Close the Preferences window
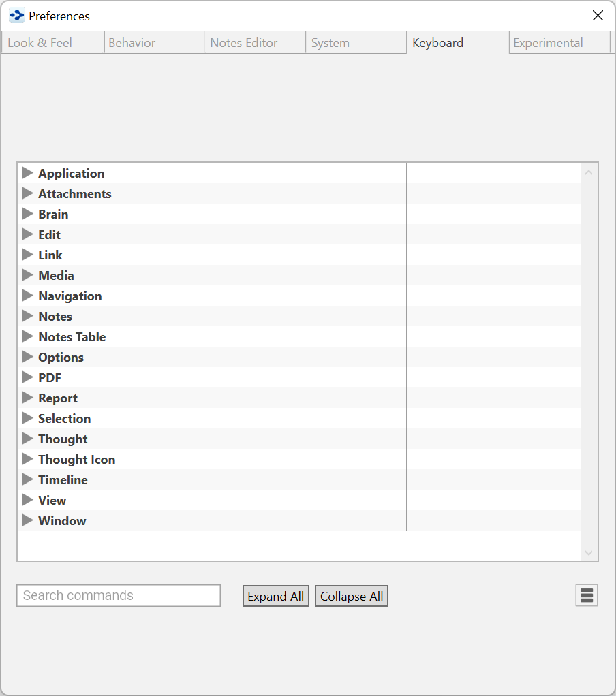 [598, 16]
